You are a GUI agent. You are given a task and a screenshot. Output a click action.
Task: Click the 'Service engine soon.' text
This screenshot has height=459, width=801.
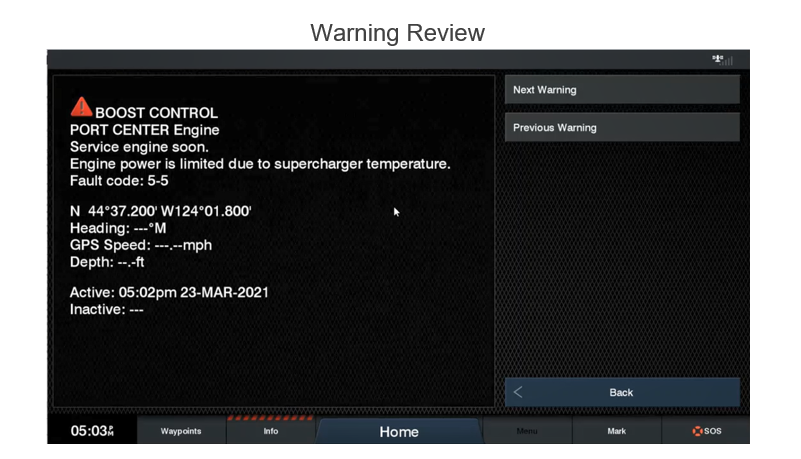coord(139,147)
